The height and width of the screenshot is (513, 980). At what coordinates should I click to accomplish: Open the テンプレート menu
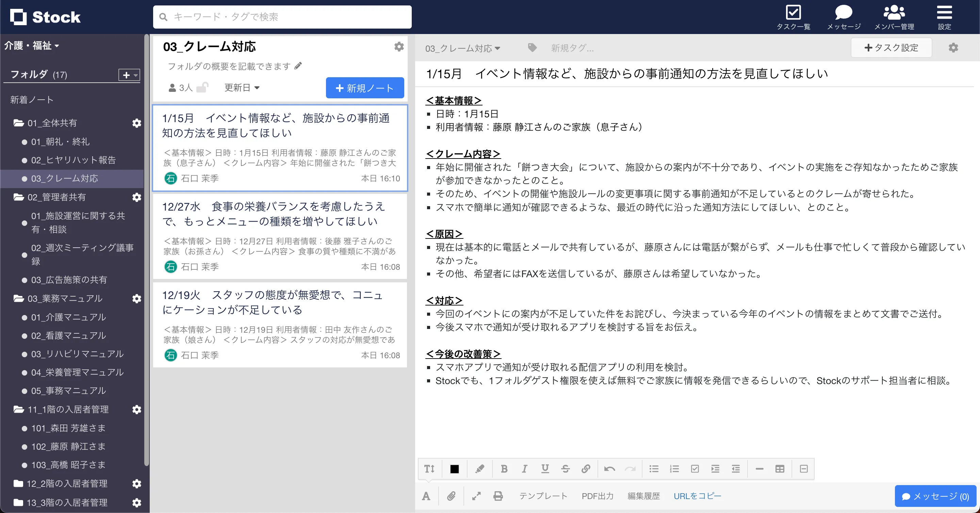click(x=543, y=496)
